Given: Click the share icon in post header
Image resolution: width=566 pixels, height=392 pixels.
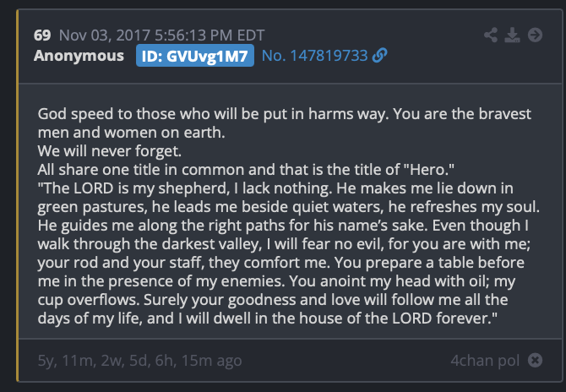Looking at the screenshot, I should point(492,35).
